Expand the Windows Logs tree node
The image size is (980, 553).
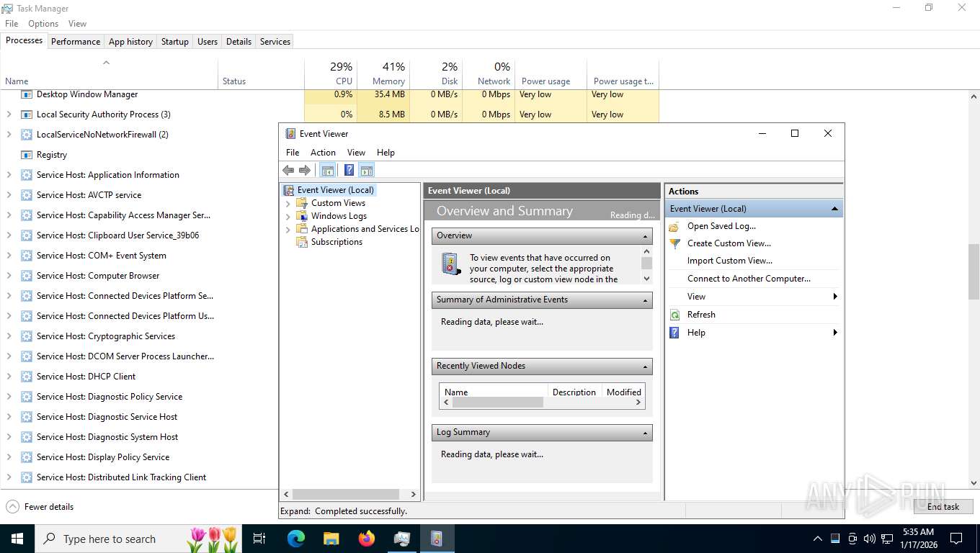(x=288, y=216)
